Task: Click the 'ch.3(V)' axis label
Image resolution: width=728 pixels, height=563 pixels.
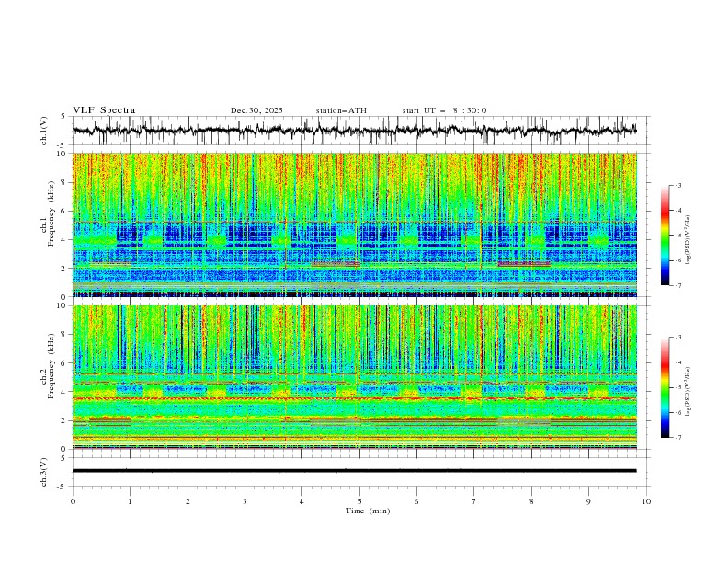Action: pyautogui.click(x=44, y=472)
